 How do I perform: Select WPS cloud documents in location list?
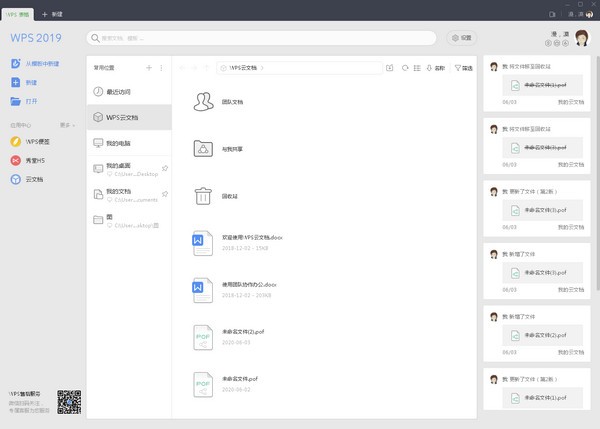pos(129,117)
